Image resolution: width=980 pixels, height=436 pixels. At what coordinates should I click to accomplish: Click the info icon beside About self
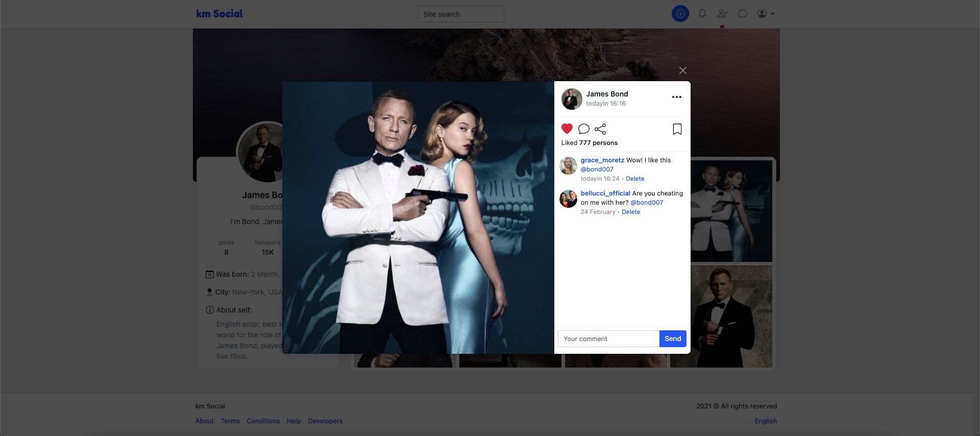210,310
